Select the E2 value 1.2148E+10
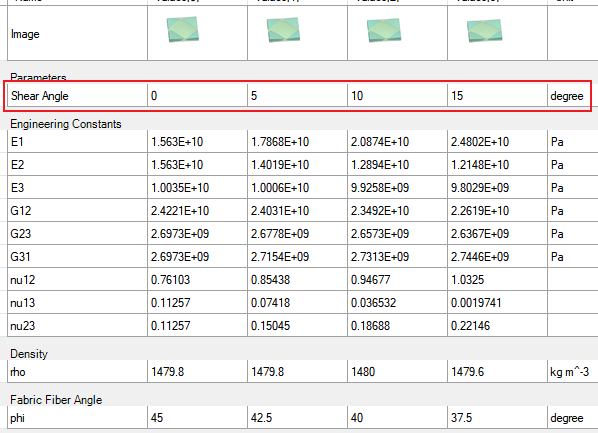This screenshot has width=598, height=433. tap(480, 165)
